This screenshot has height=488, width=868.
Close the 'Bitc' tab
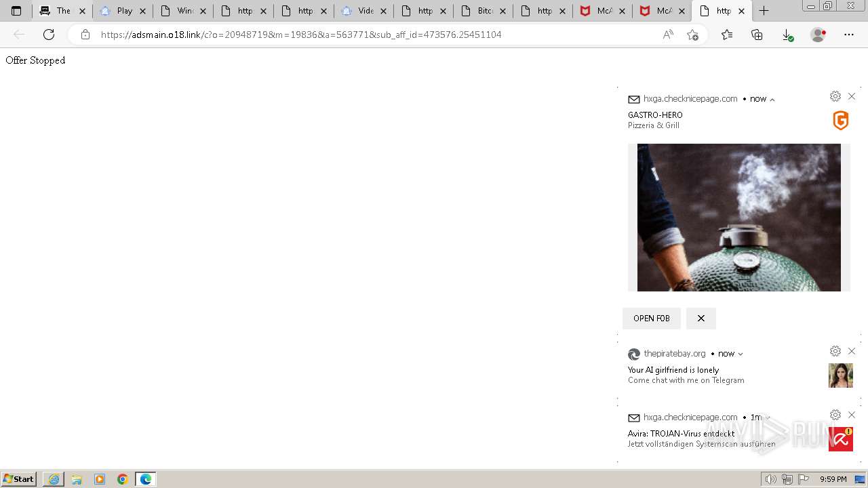[503, 11]
